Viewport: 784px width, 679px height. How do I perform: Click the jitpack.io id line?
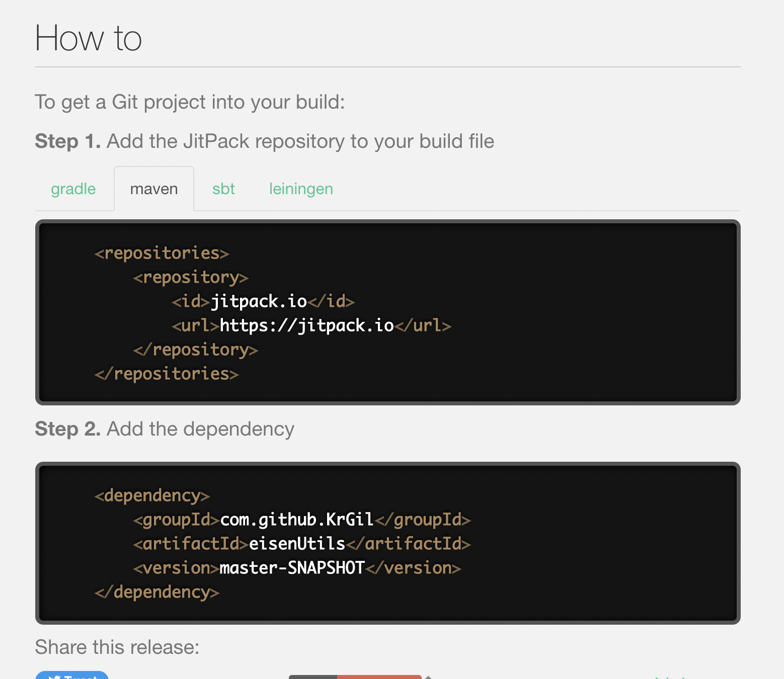coord(263,301)
